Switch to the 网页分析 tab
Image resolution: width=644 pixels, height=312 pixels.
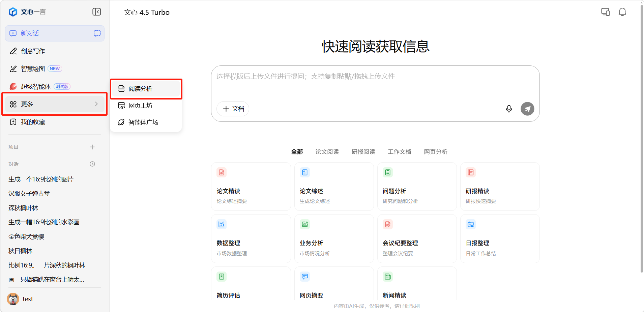[436, 152]
